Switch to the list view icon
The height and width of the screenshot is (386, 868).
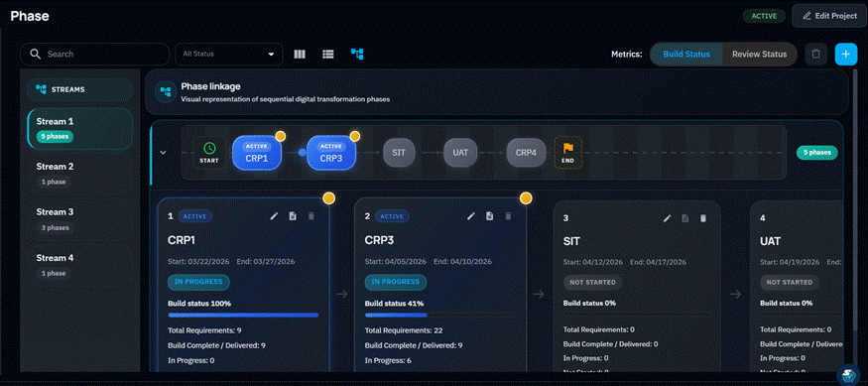(328, 55)
